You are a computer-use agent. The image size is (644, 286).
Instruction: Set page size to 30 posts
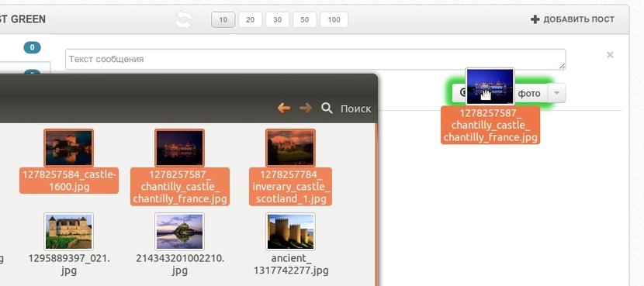[277, 19]
